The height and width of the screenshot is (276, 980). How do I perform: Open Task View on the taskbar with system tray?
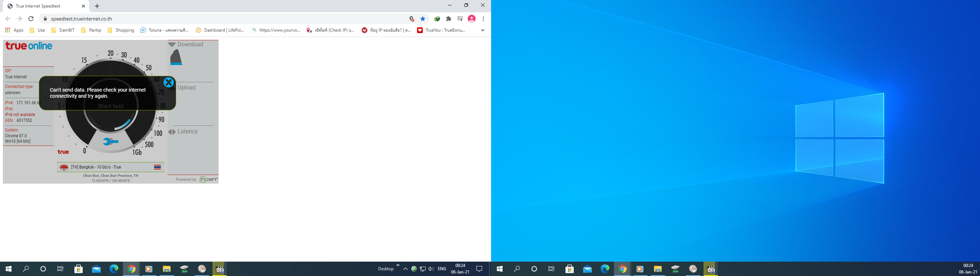pos(60,269)
